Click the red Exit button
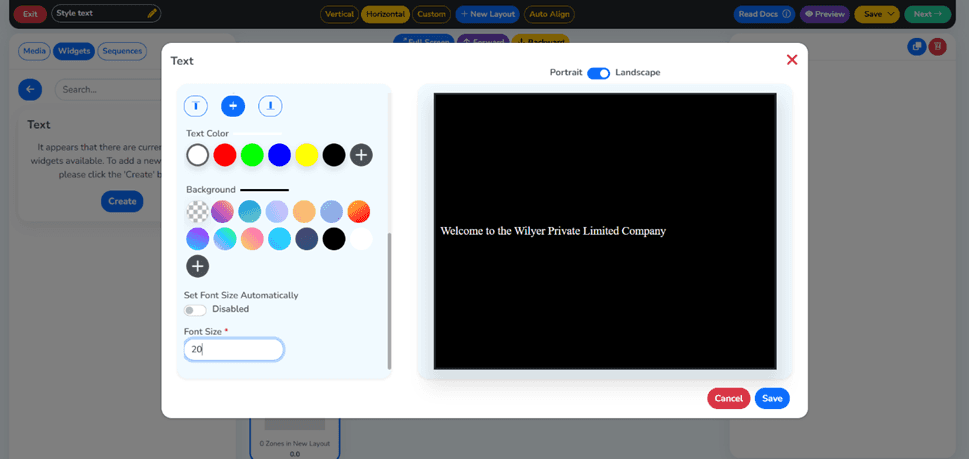The width and height of the screenshot is (969, 459). tap(30, 14)
